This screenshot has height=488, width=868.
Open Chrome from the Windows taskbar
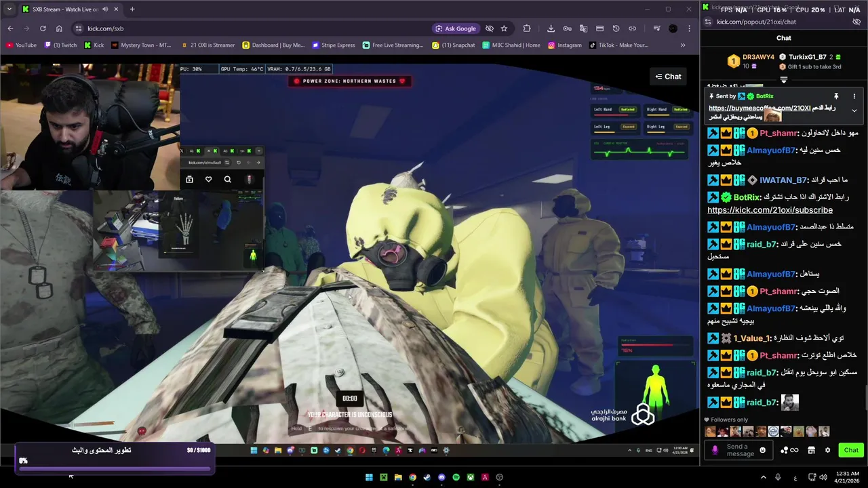[x=412, y=477]
